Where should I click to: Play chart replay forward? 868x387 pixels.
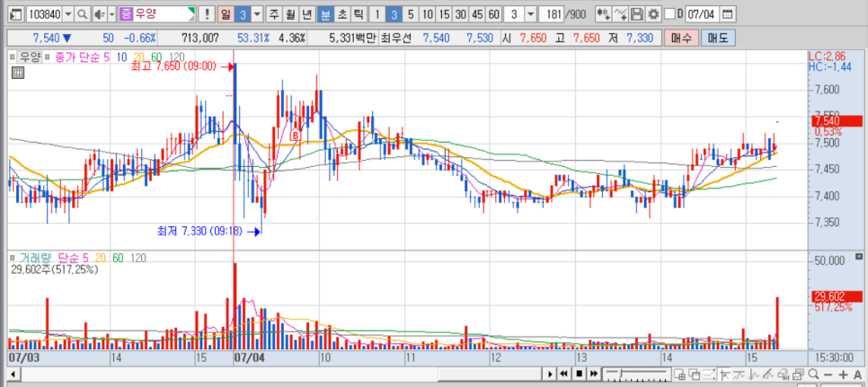tap(550, 374)
